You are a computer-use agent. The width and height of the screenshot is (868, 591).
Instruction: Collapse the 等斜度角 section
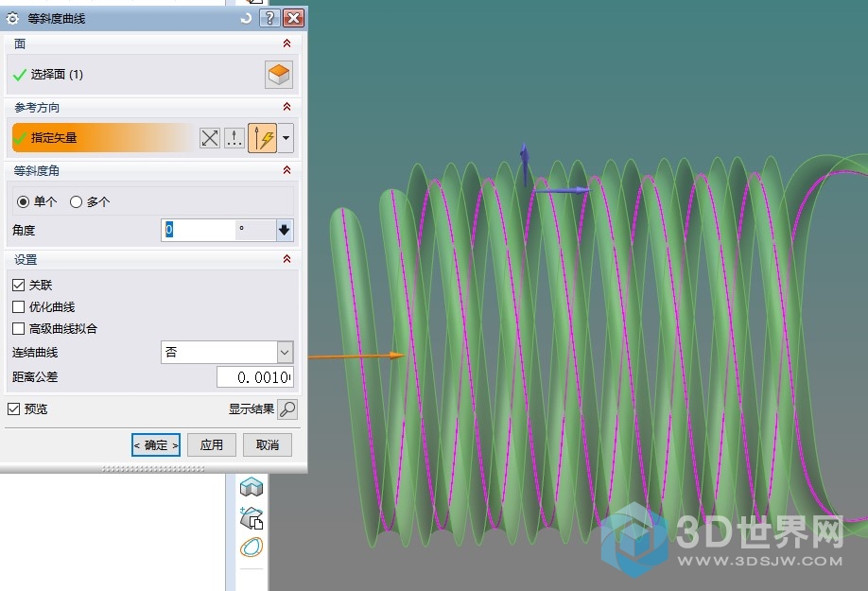[x=286, y=170]
